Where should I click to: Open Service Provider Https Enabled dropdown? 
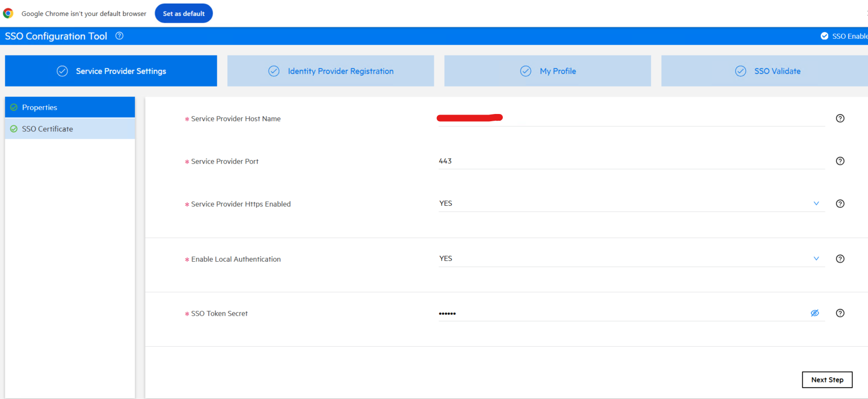pos(631,204)
